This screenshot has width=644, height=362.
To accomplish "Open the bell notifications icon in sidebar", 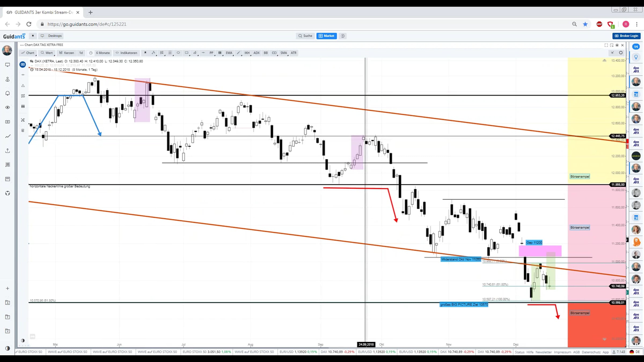I will [x=8, y=93].
